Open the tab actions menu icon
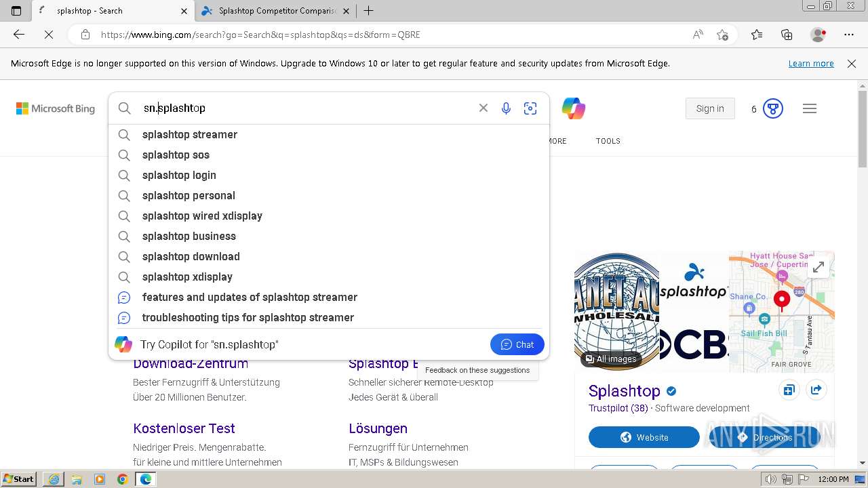This screenshot has width=868, height=488. [16, 11]
